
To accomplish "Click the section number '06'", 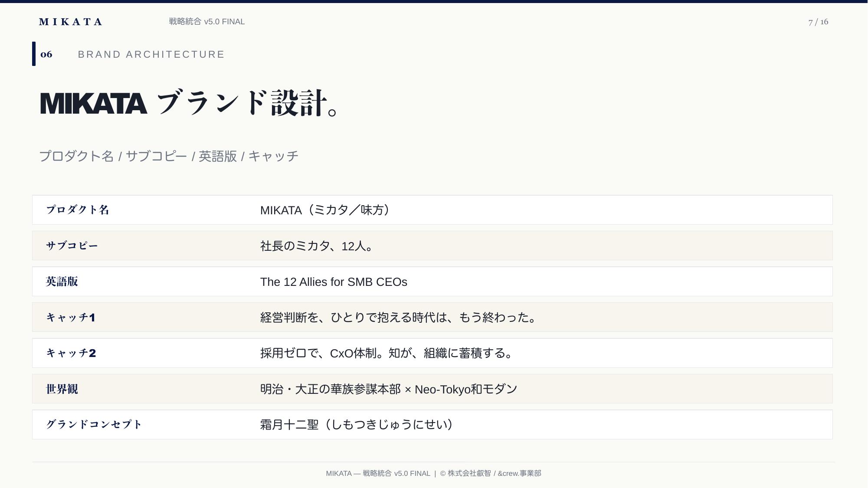I will coord(46,54).
